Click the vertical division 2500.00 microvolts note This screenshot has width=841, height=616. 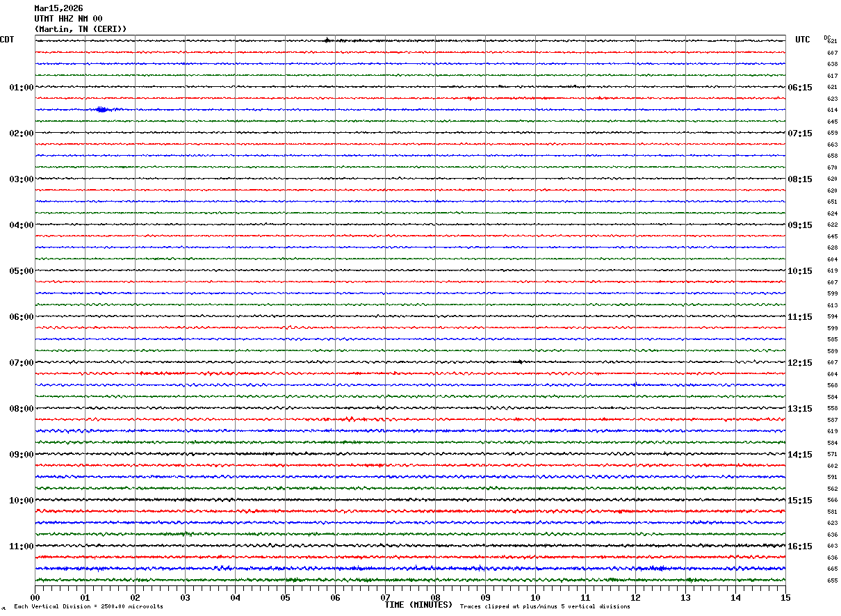(88, 607)
